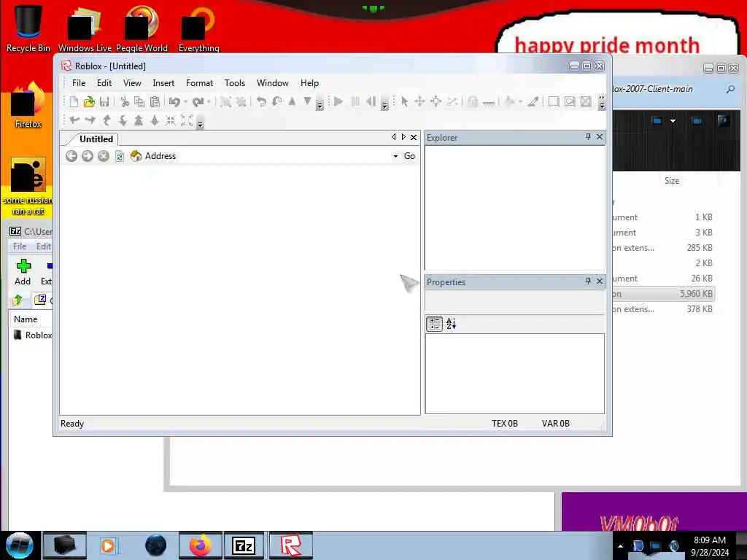Open File menu in 7-Zip window
The height and width of the screenshot is (560, 747).
[x=20, y=246]
